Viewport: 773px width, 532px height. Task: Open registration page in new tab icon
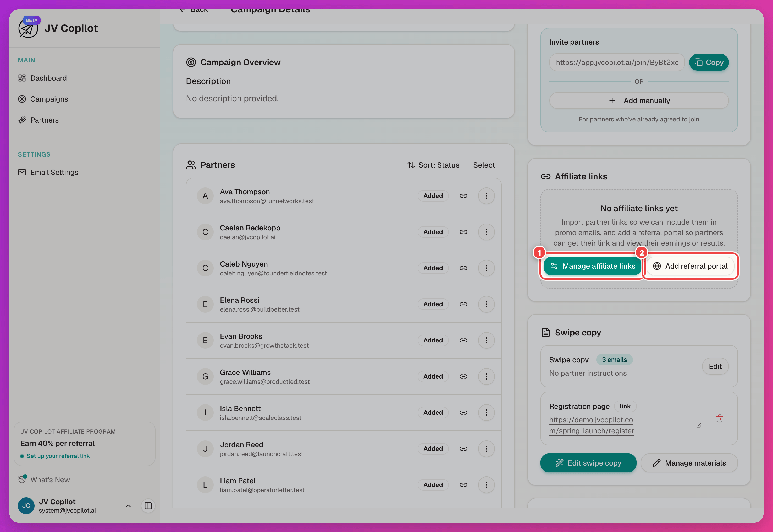tap(699, 425)
